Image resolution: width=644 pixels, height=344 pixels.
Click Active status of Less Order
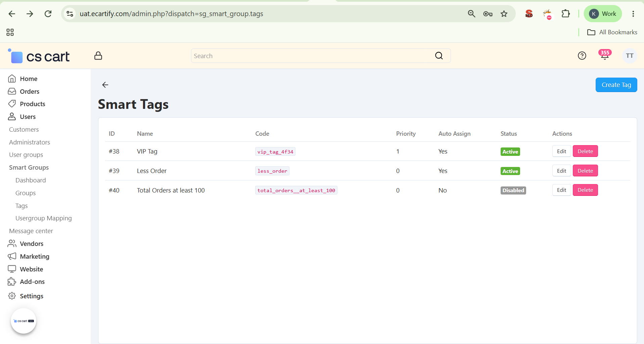(510, 171)
